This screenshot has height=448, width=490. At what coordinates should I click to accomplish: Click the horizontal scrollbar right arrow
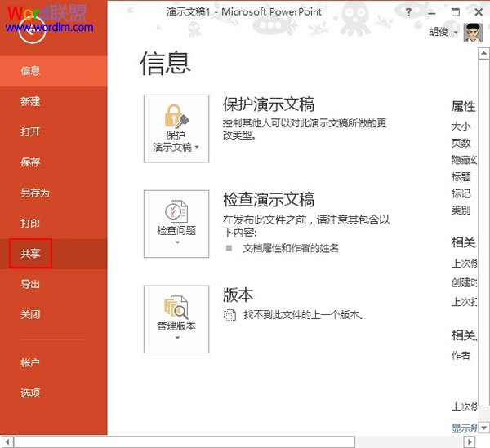(x=470, y=441)
